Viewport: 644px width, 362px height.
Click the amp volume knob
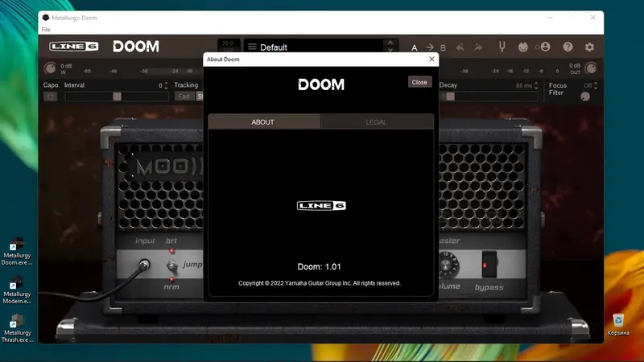coord(448,264)
